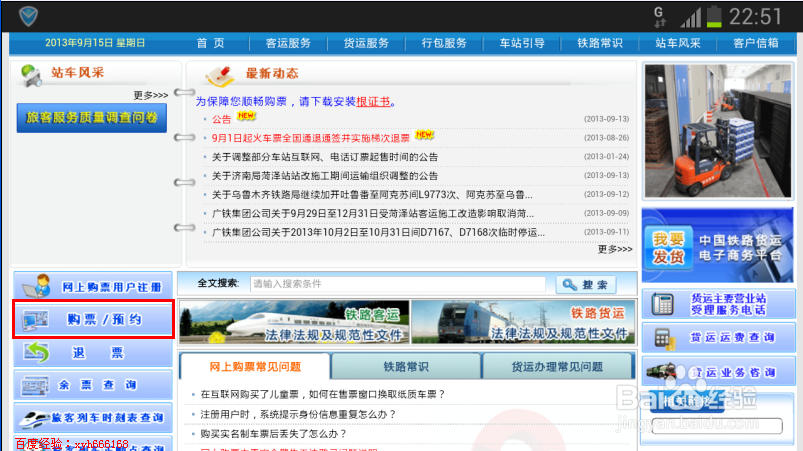
Task: Open 货运业务咨询
Action: click(x=718, y=372)
